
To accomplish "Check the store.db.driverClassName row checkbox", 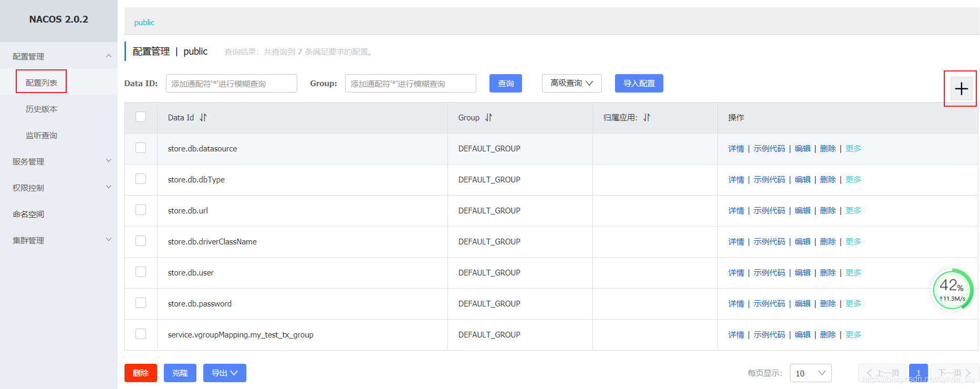I will point(141,241).
